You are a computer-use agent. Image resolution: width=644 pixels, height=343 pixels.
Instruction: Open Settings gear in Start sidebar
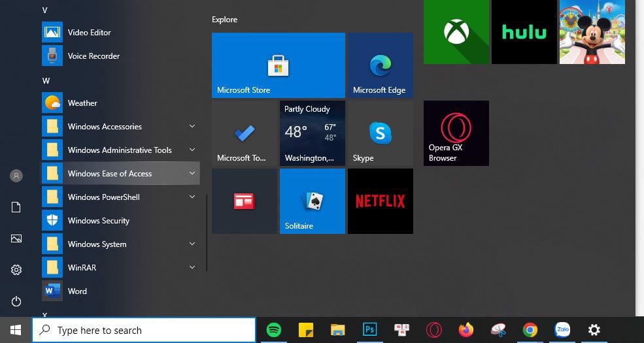pos(16,270)
